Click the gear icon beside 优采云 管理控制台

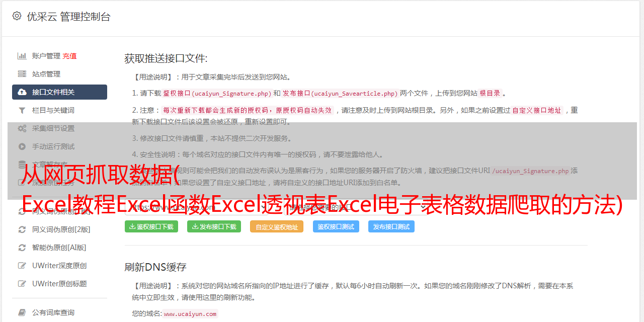coord(17,16)
